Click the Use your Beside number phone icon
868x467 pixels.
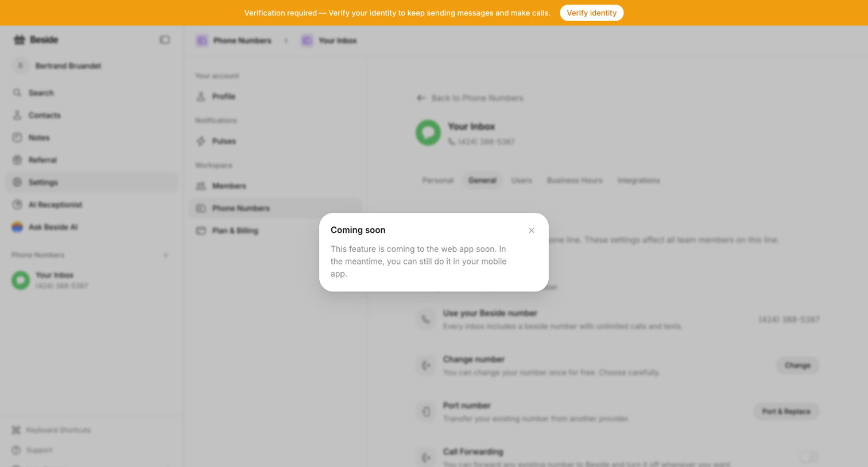click(426, 320)
